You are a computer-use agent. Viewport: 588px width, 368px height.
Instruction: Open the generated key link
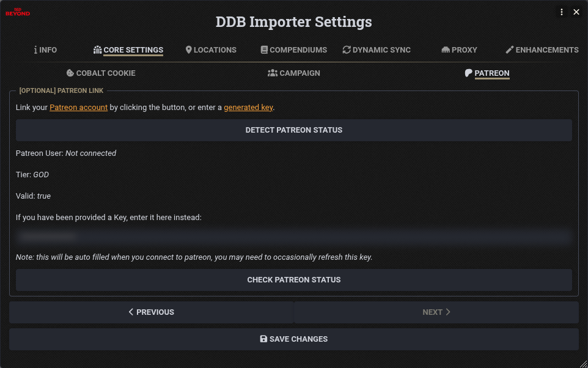pyautogui.click(x=248, y=108)
